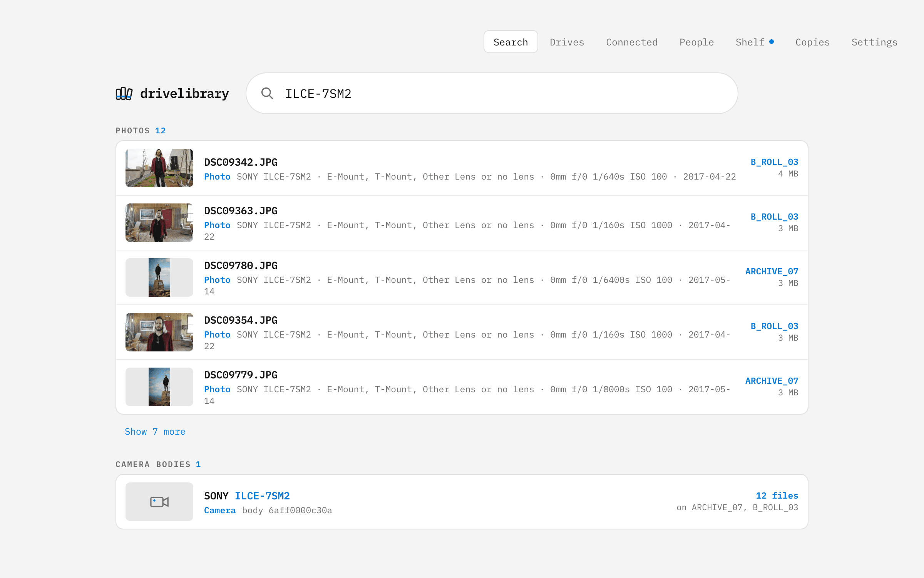Click file name DSC09779.JPG
The image size is (924, 578).
[241, 375]
